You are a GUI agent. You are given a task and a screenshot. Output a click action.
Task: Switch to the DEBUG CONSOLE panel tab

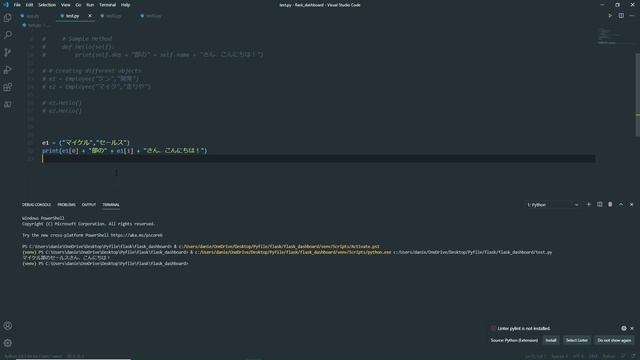pyautogui.click(x=36, y=204)
